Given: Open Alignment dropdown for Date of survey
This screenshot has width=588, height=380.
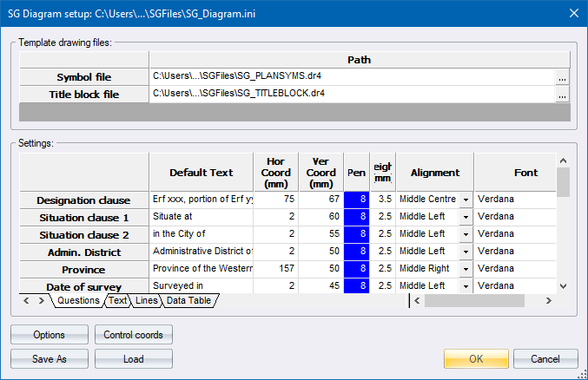Looking at the screenshot, I should pos(466,285).
